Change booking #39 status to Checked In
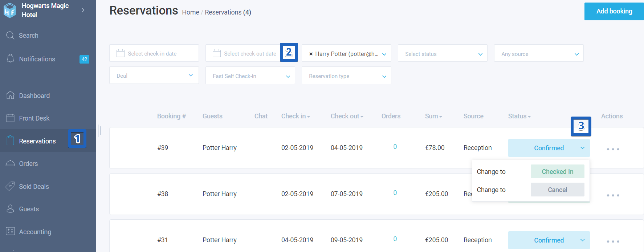 [558, 171]
